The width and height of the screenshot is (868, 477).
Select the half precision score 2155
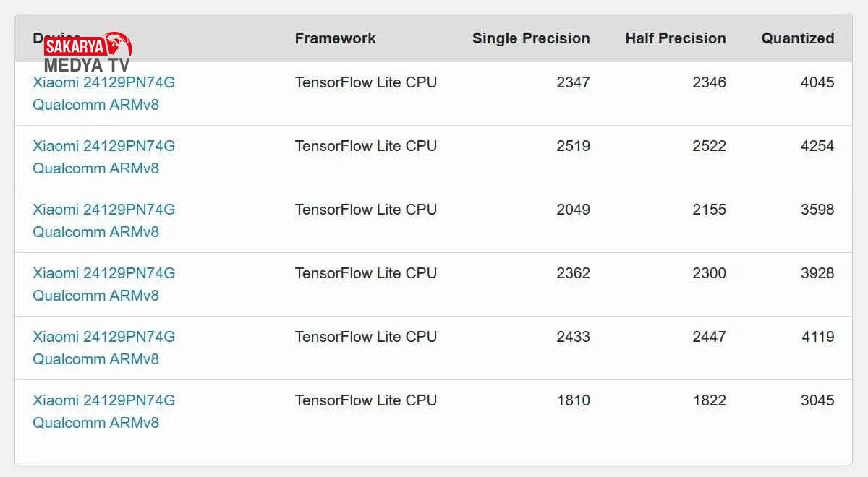709,210
